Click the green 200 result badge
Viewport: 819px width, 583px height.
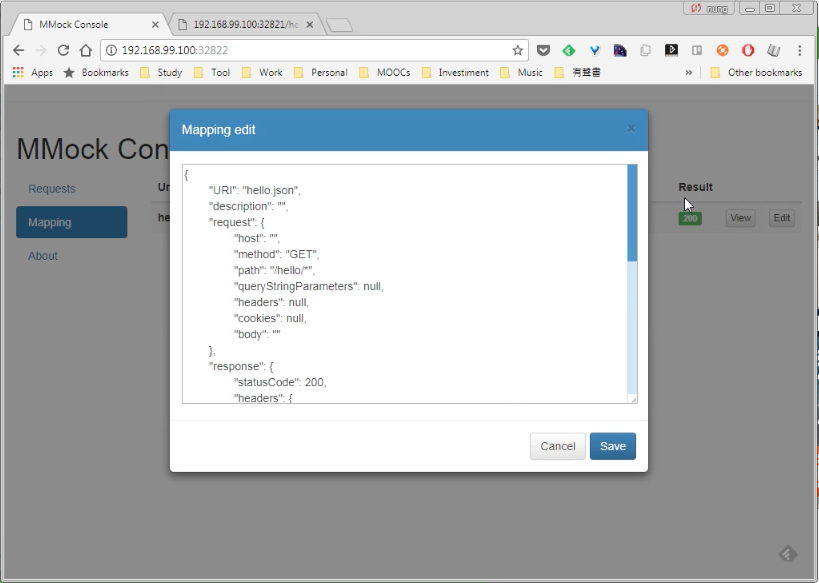(690, 218)
